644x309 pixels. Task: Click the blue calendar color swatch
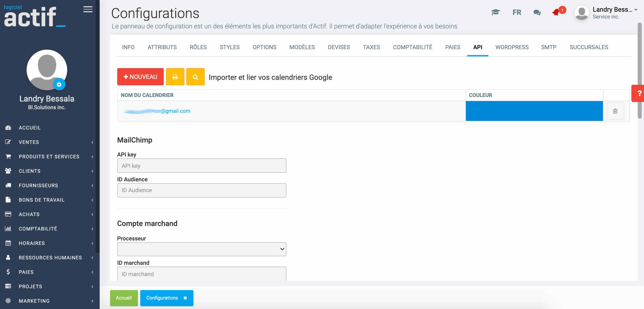pos(534,111)
